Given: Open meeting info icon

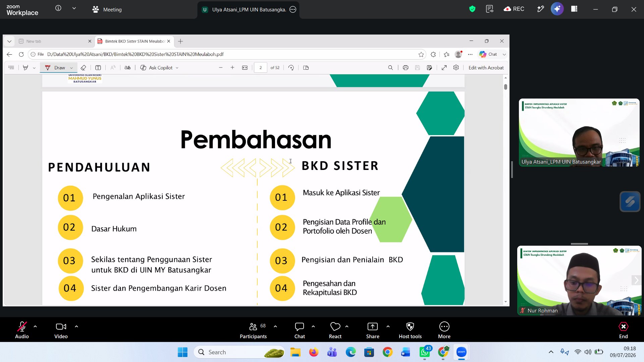Looking at the screenshot, I should click(58, 8).
